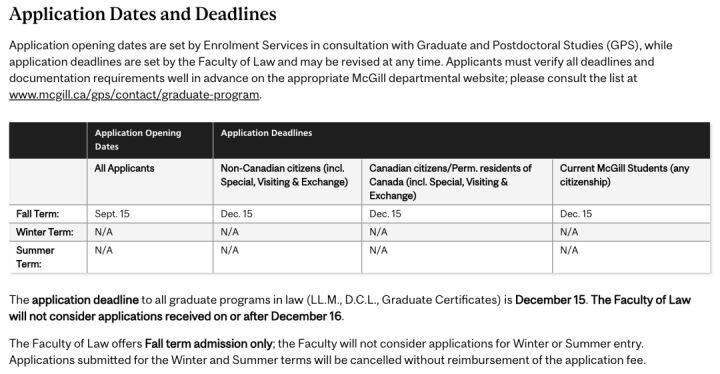Click the bold 'December 15' text in paragraph
The image size is (720, 374).
point(550,300)
